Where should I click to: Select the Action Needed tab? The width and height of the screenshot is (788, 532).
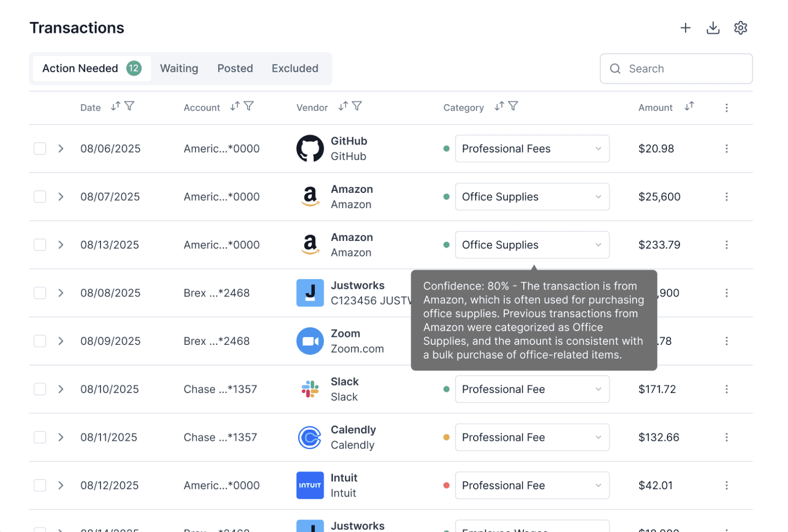(x=92, y=69)
